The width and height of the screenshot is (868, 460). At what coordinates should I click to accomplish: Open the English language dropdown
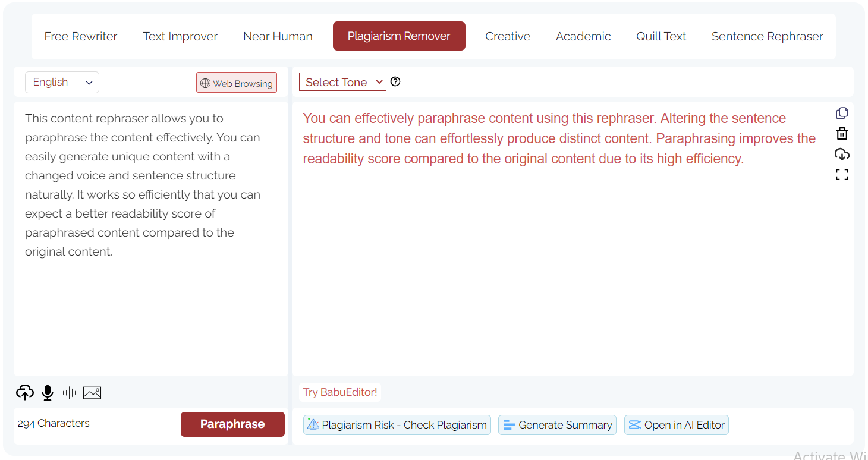(x=62, y=82)
